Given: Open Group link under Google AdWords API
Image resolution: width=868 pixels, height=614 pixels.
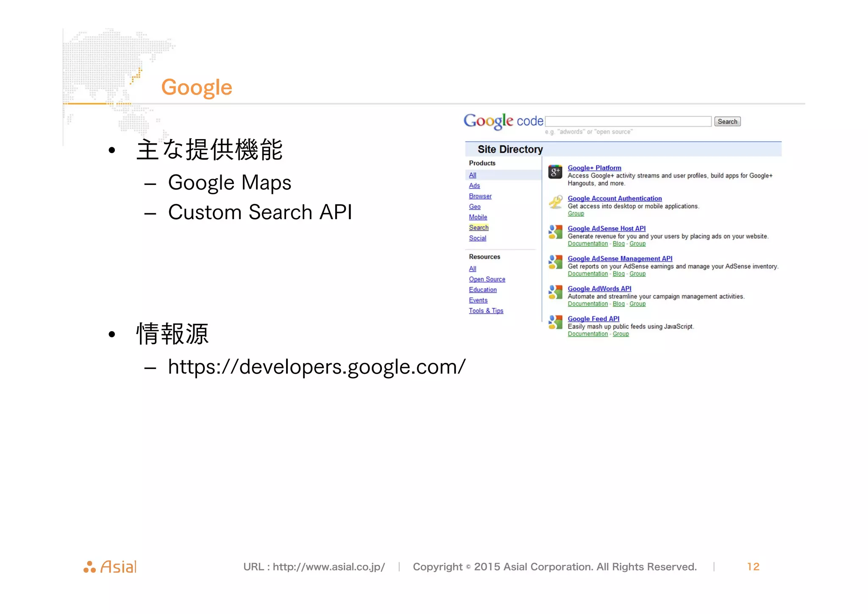Looking at the screenshot, I should 637,304.
